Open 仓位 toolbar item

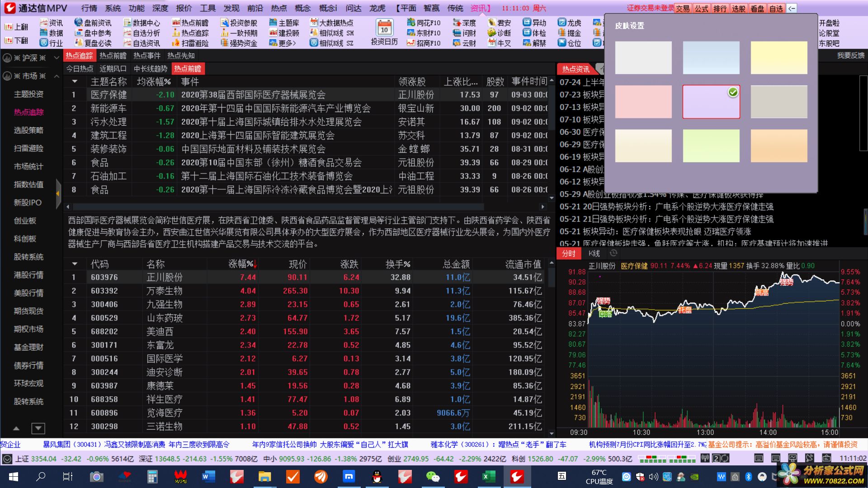(x=570, y=43)
